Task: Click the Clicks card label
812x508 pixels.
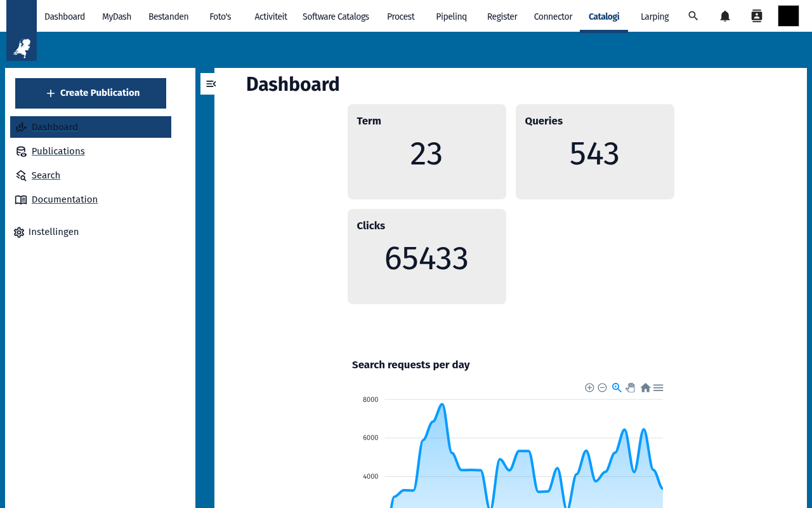Action: pos(371,225)
